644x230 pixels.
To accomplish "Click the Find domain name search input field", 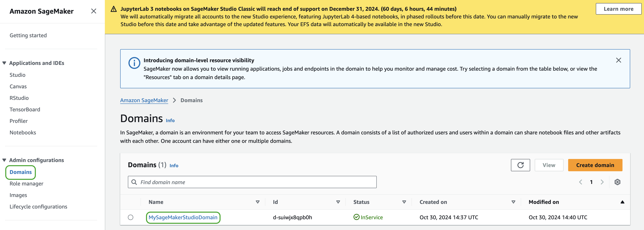I will (252, 182).
